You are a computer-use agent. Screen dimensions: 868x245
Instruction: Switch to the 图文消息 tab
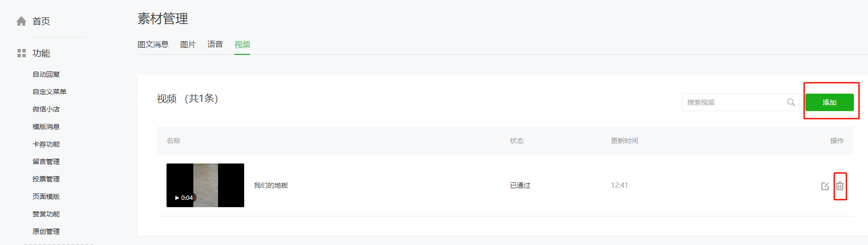(153, 45)
